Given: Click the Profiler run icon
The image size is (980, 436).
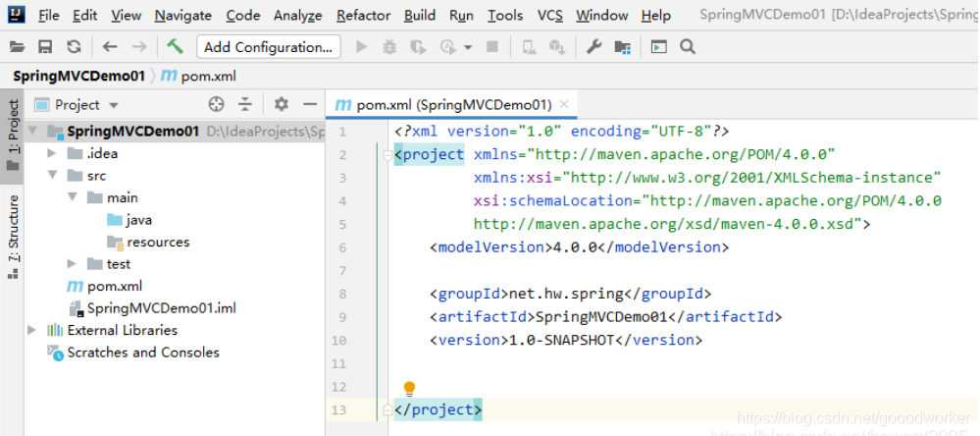Looking at the screenshot, I should click(x=448, y=47).
